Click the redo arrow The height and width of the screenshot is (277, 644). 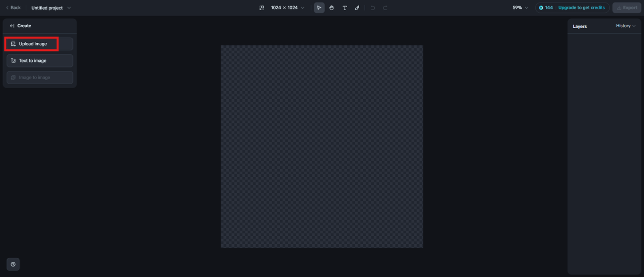point(385,8)
